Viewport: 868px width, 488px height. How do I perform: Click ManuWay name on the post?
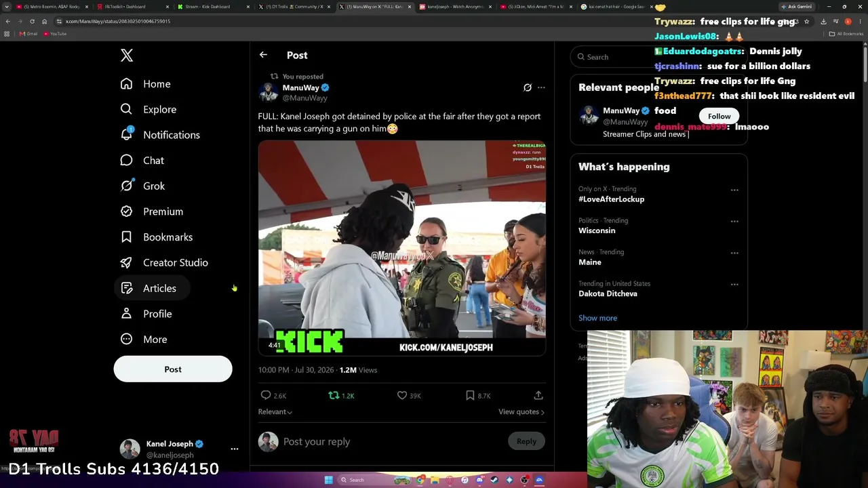coord(300,87)
